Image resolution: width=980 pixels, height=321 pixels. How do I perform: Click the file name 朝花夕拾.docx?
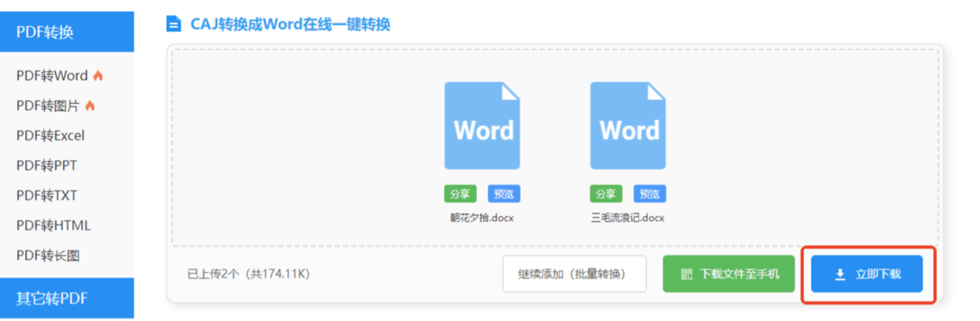point(482,217)
